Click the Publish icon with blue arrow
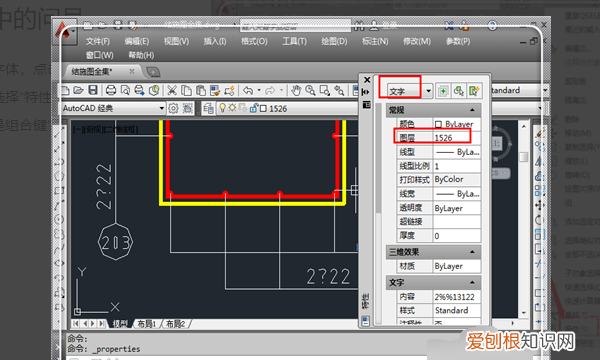The height and width of the screenshot is (360, 600). point(139,91)
